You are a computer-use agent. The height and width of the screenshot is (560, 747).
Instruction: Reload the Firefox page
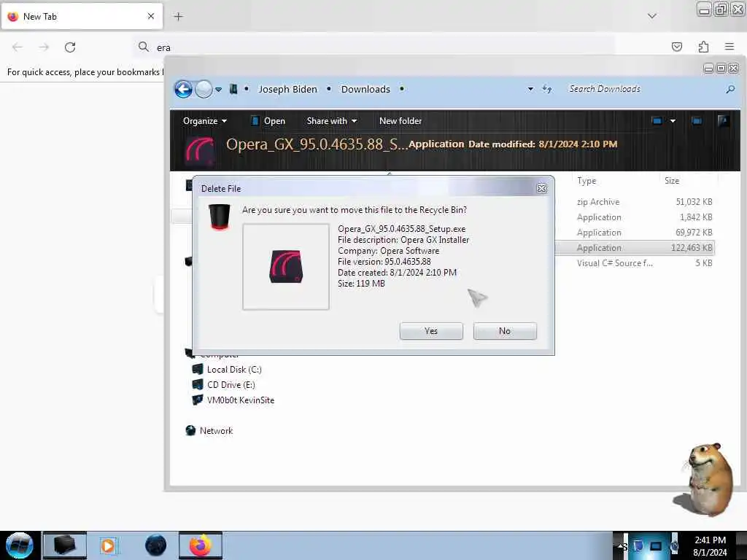70,47
